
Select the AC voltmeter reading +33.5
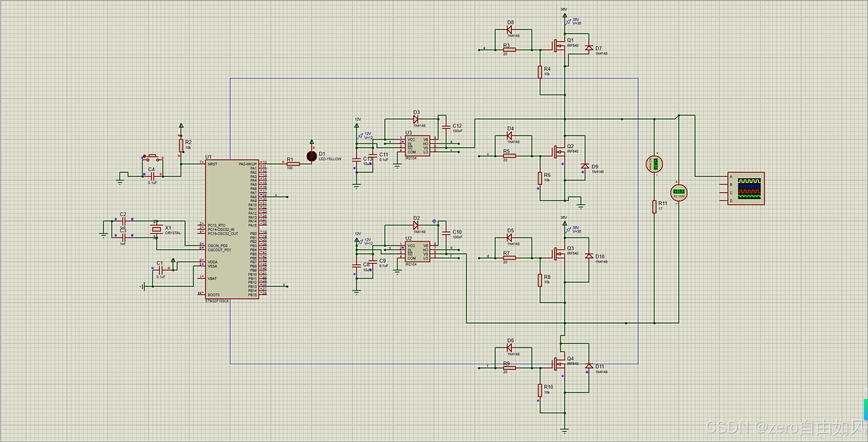point(678,192)
